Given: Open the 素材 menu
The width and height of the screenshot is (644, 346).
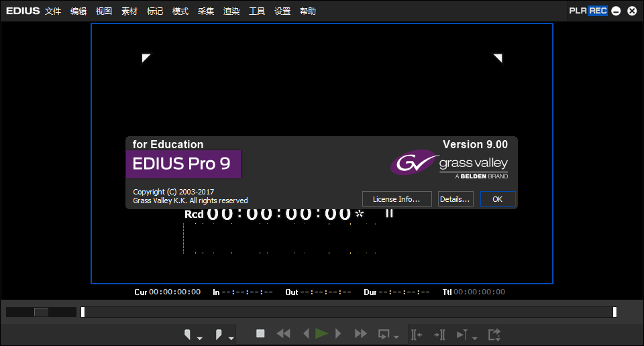Looking at the screenshot, I should tap(129, 11).
